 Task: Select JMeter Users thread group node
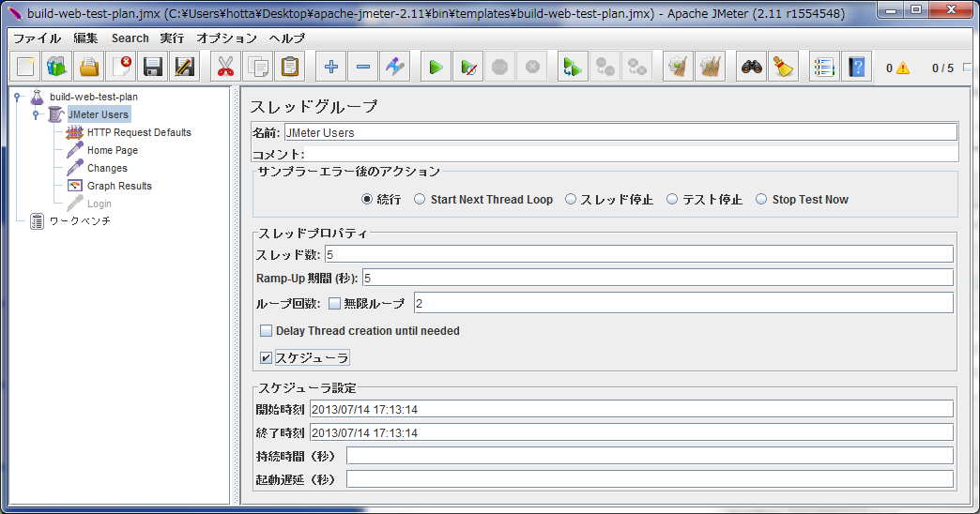99,114
